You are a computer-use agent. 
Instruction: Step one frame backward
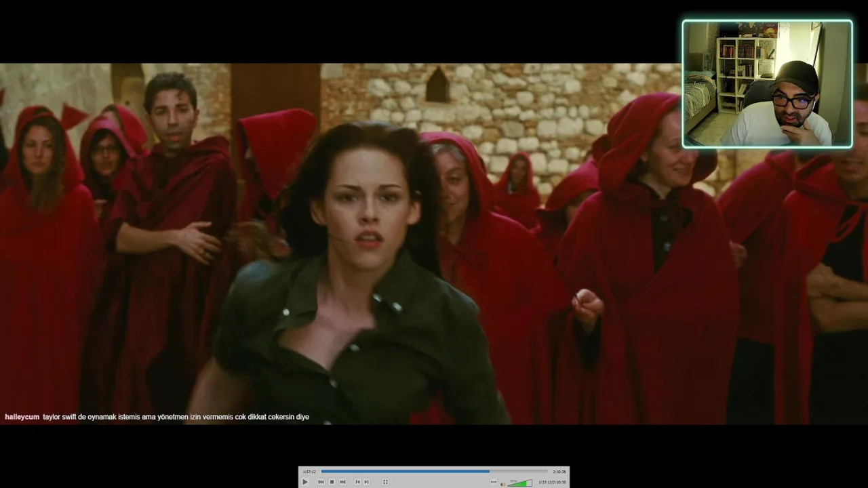(x=357, y=482)
